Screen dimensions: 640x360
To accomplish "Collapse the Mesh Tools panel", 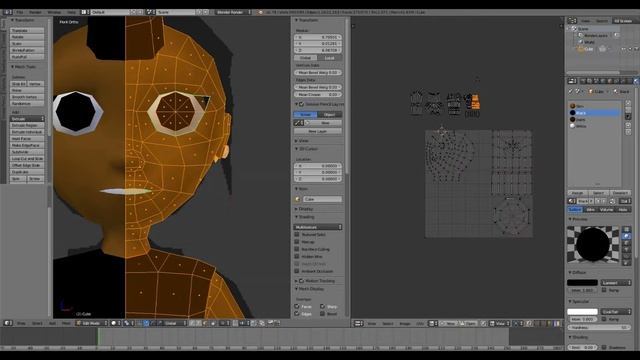I will [24, 67].
